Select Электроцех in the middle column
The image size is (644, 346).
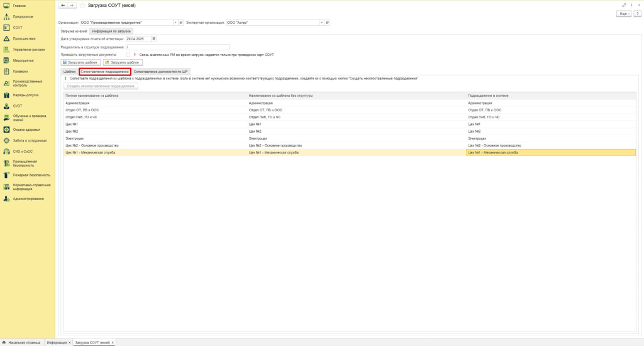click(357, 138)
